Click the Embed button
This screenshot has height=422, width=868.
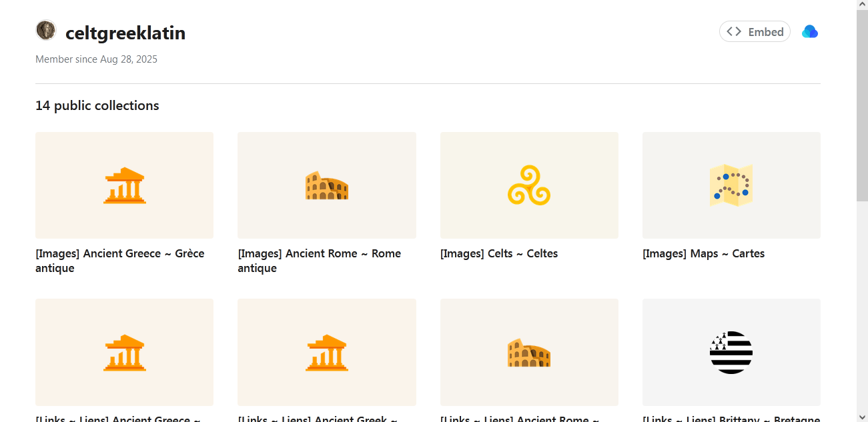[755, 31]
